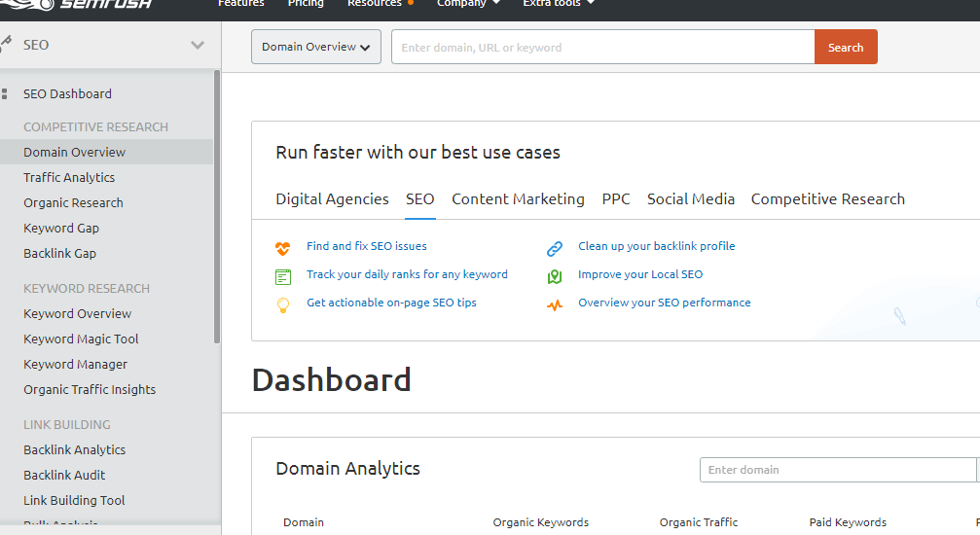Open Improve your Local SEO link

tap(640, 274)
